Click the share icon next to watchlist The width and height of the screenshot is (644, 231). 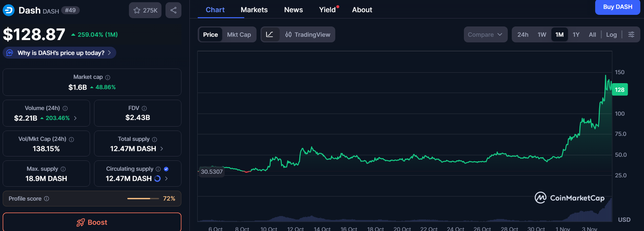coord(173,10)
